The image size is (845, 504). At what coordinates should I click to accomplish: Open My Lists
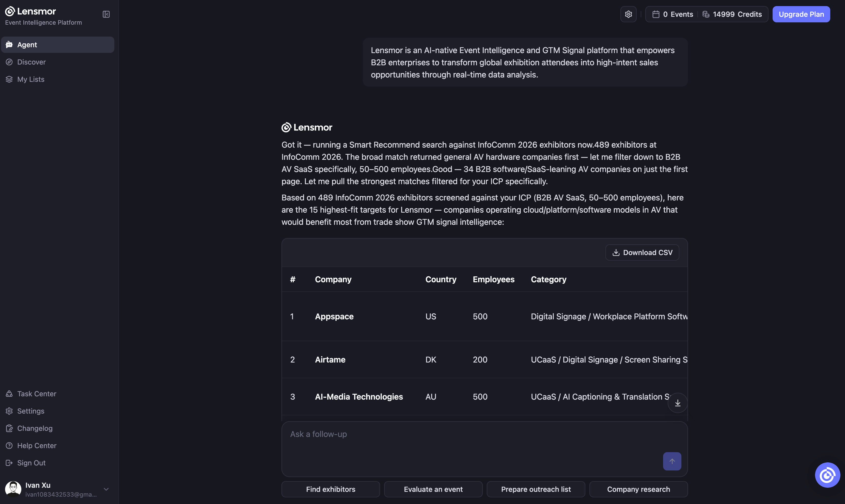[x=58, y=79]
